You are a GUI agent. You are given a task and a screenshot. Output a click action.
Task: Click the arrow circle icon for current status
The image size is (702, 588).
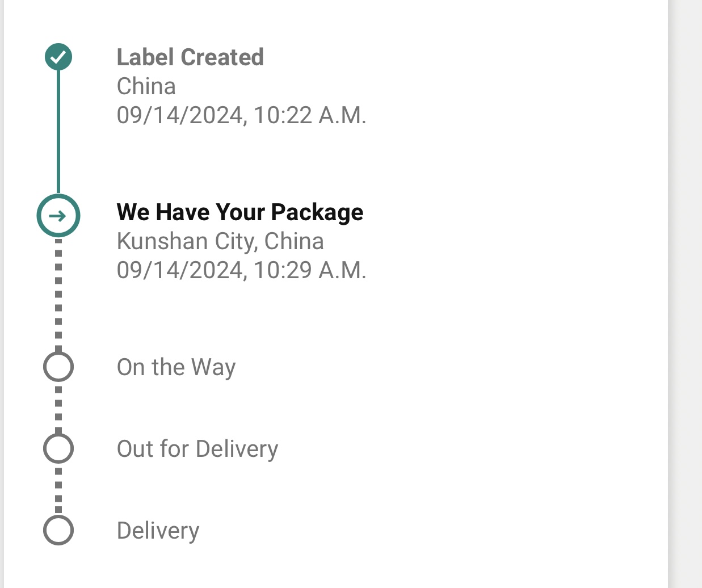pyautogui.click(x=58, y=216)
